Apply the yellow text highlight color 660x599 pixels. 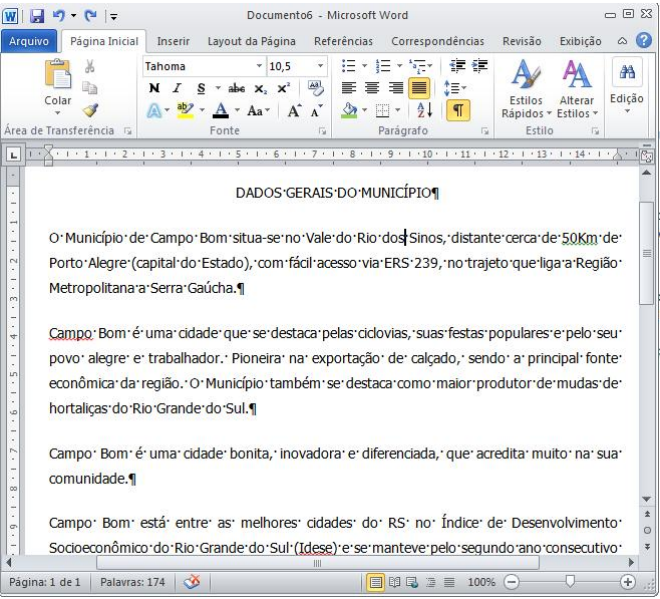tap(185, 111)
